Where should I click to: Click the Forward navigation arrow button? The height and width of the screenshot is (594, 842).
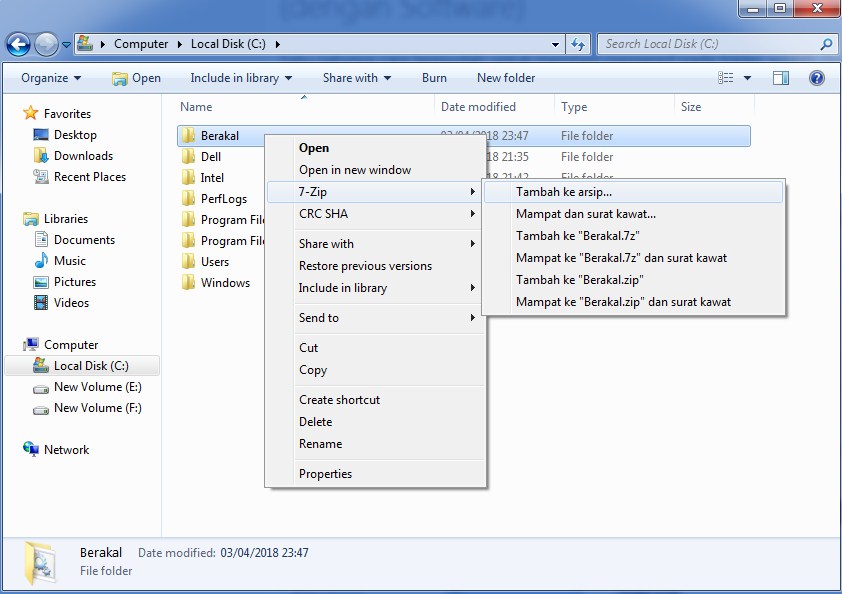(x=46, y=45)
